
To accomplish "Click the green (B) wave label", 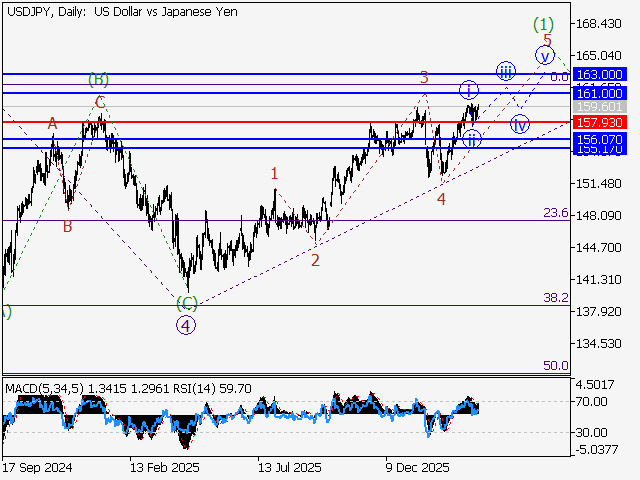I will [x=98, y=78].
